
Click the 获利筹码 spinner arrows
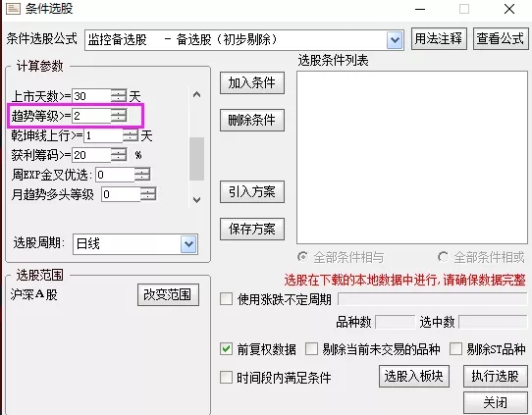[x=119, y=155]
